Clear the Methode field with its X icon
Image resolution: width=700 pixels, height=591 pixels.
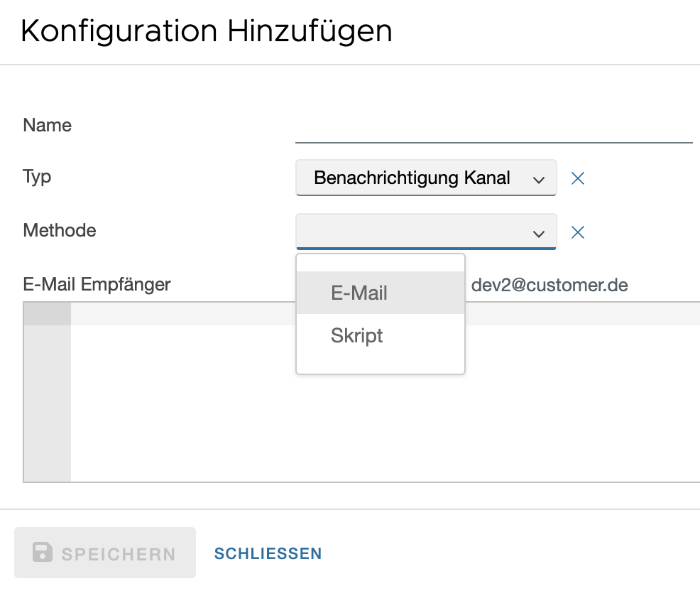(x=577, y=232)
